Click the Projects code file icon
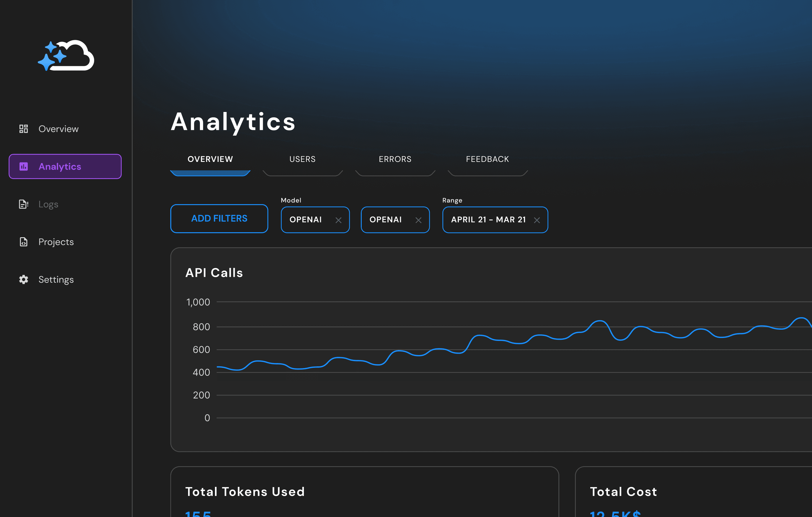This screenshot has height=517, width=812. click(x=24, y=242)
